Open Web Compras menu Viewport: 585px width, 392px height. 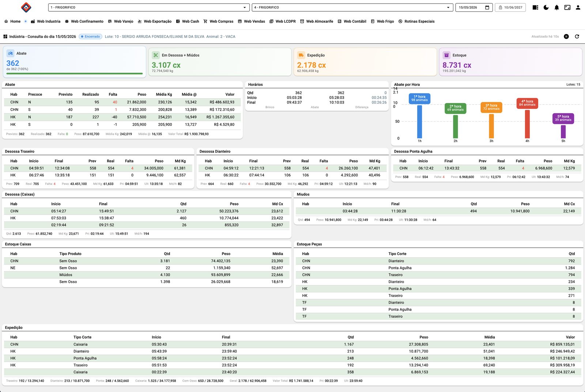click(218, 22)
